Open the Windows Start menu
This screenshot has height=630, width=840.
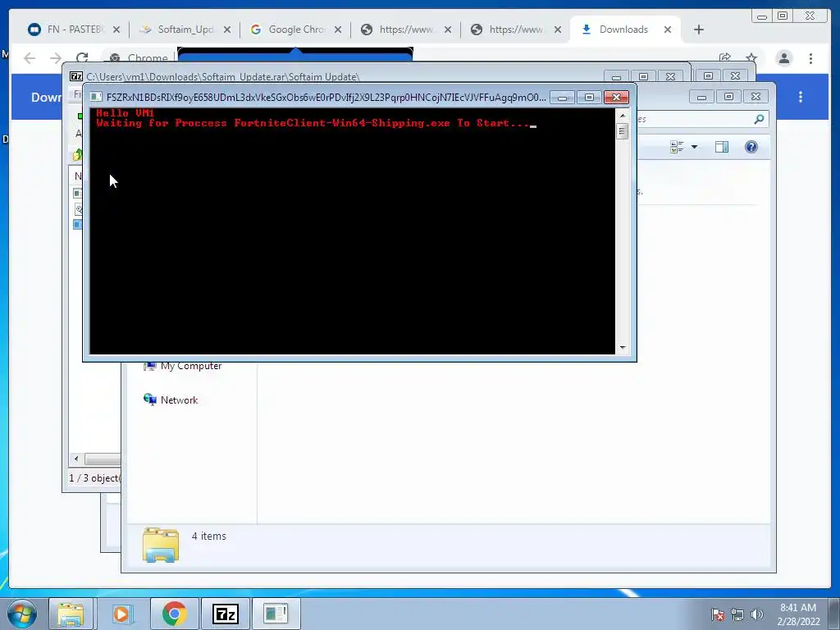[22, 614]
